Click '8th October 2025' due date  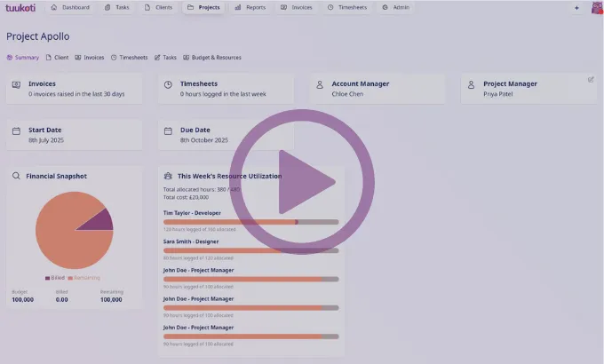[203, 140]
